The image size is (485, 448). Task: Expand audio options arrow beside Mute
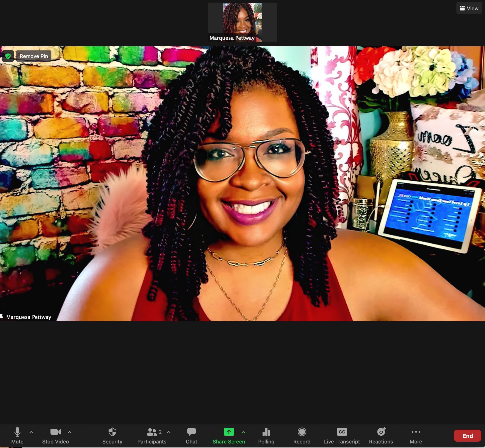[31, 432]
